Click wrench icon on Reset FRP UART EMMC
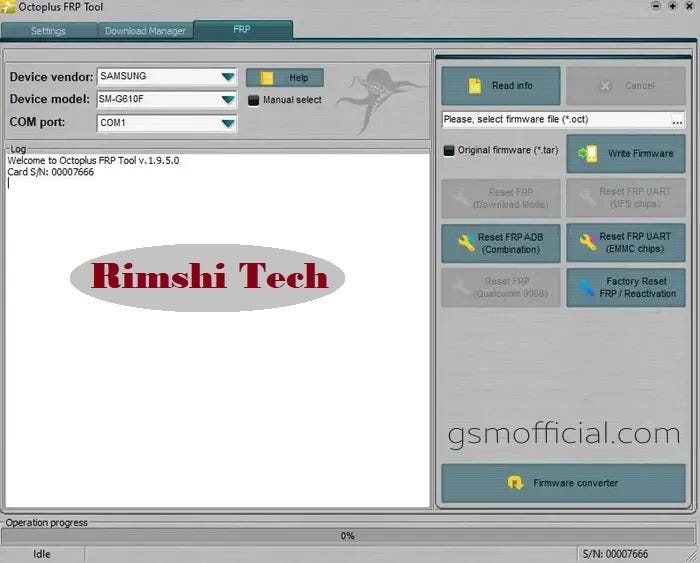This screenshot has width=700, height=563. coord(588,242)
